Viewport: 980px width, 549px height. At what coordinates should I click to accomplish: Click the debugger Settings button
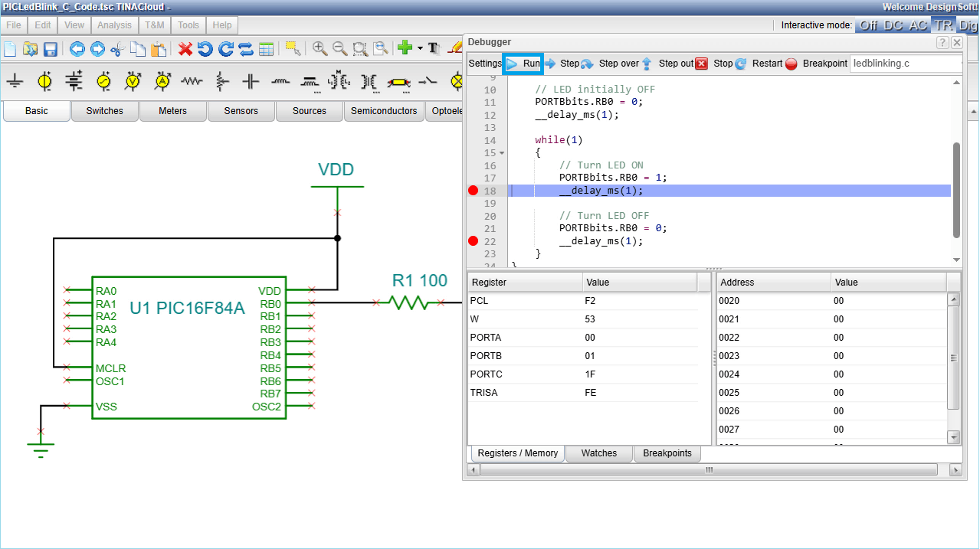point(485,64)
